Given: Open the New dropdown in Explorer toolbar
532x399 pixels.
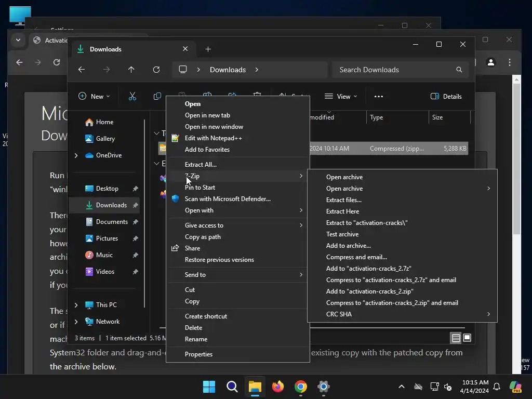Looking at the screenshot, I should click(95, 96).
